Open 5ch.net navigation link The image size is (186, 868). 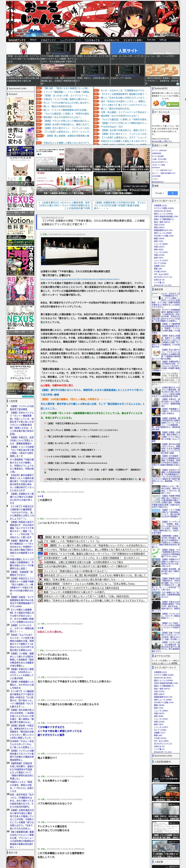coord(151,40)
